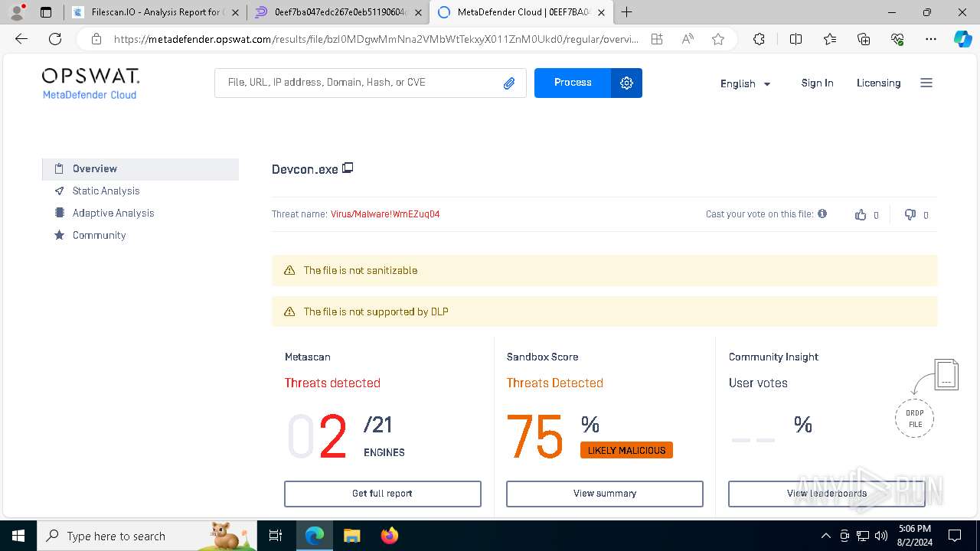Image resolution: width=980 pixels, height=551 pixels.
Task: Open processing settings gear icon
Action: pos(626,83)
